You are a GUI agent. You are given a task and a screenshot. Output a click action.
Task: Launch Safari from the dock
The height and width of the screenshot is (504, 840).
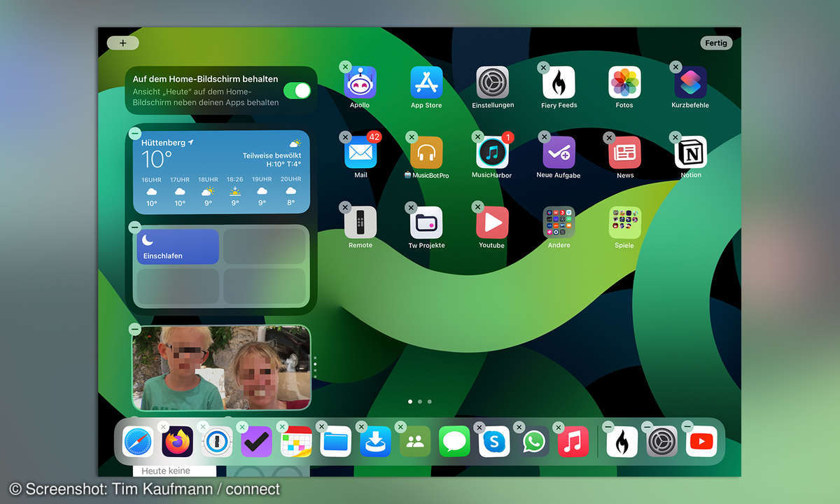pos(138,442)
